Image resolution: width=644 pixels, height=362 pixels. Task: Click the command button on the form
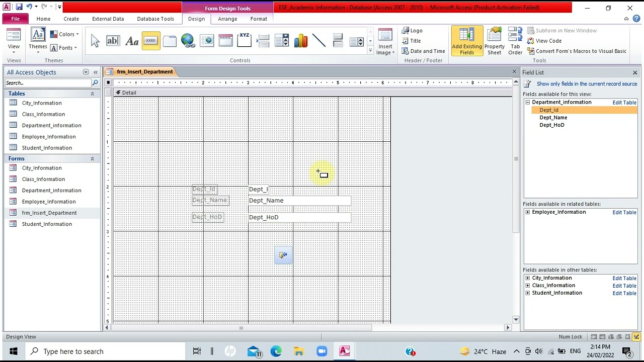coord(283,255)
